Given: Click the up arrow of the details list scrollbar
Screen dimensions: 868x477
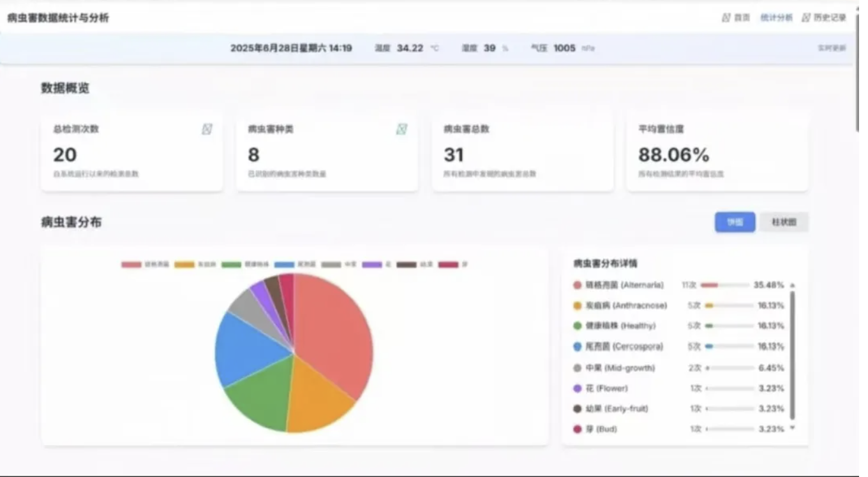Looking at the screenshot, I should (x=793, y=285).
